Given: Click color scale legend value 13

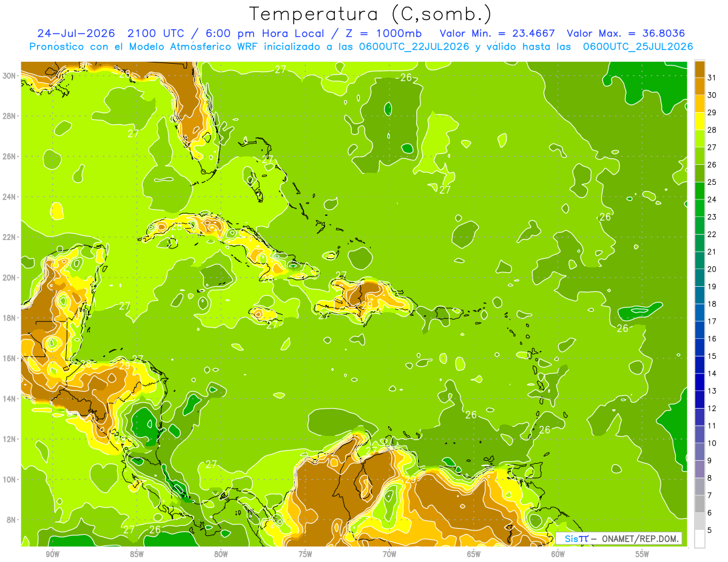Looking at the screenshot, I should click(712, 391).
